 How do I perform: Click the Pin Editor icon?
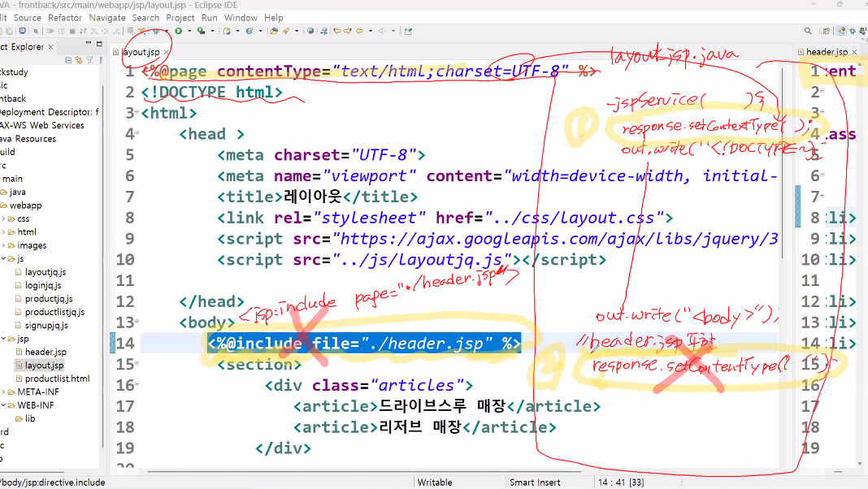(408, 31)
